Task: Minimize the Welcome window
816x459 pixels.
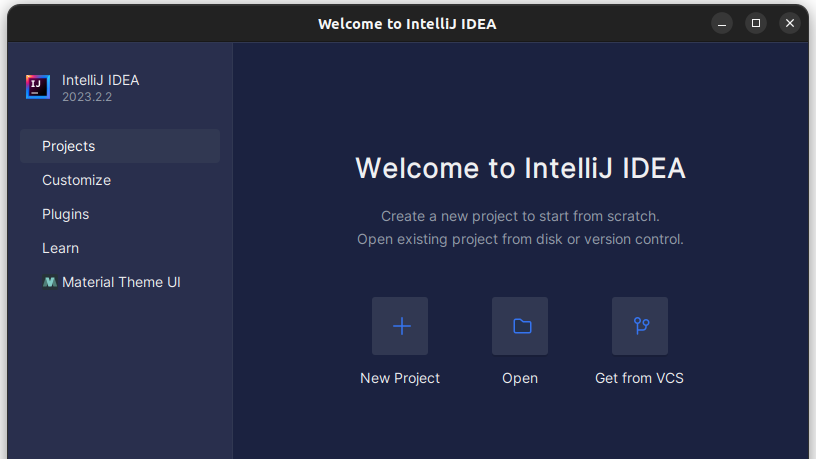Action: tap(722, 23)
